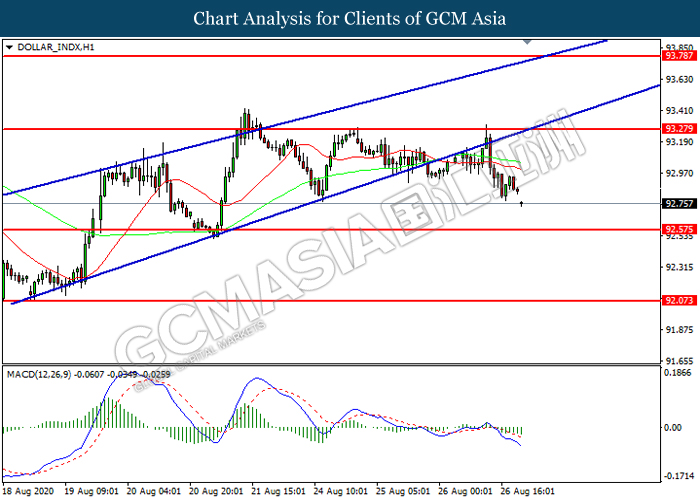This screenshot has height=500, width=700.
Task: Click the MACD 0.00 scale value
Action: [x=673, y=428]
